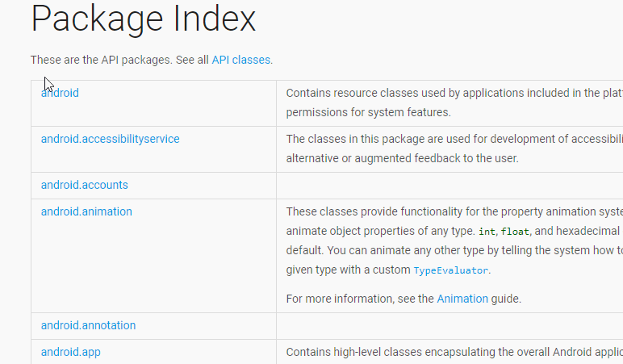This screenshot has height=364, width=623.
Task: Go to the android.accounts package
Action: [x=84, y=185]
